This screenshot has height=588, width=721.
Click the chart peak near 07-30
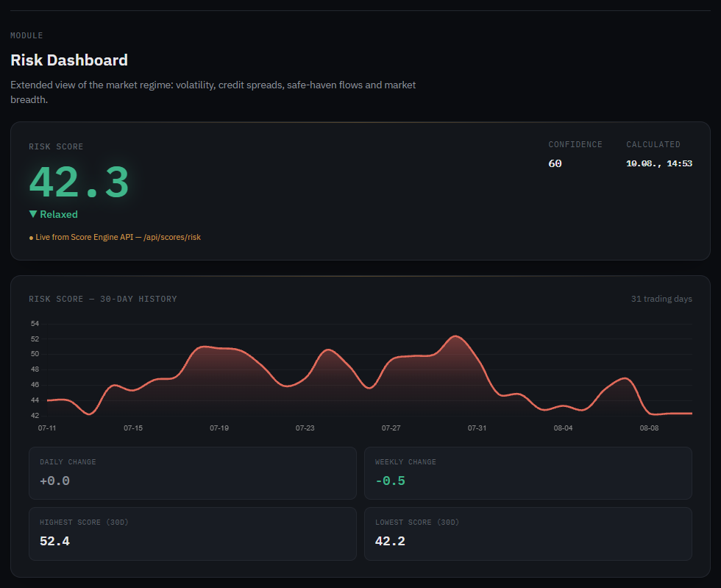455,336
